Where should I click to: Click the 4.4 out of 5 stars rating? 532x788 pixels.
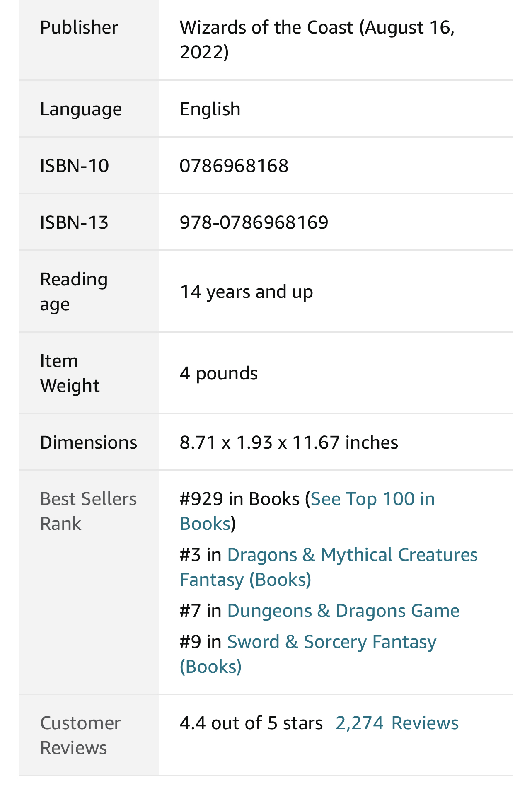point(251,723)
